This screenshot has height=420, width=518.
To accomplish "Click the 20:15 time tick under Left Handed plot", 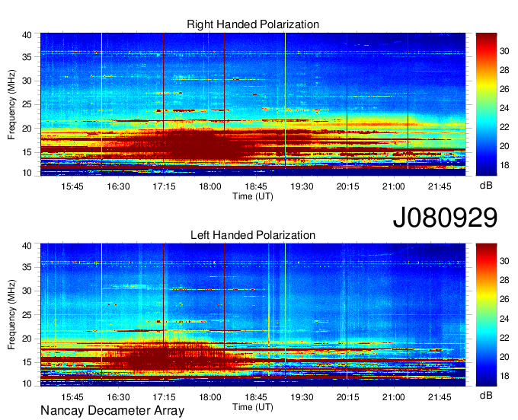I will tap(348, 397).
